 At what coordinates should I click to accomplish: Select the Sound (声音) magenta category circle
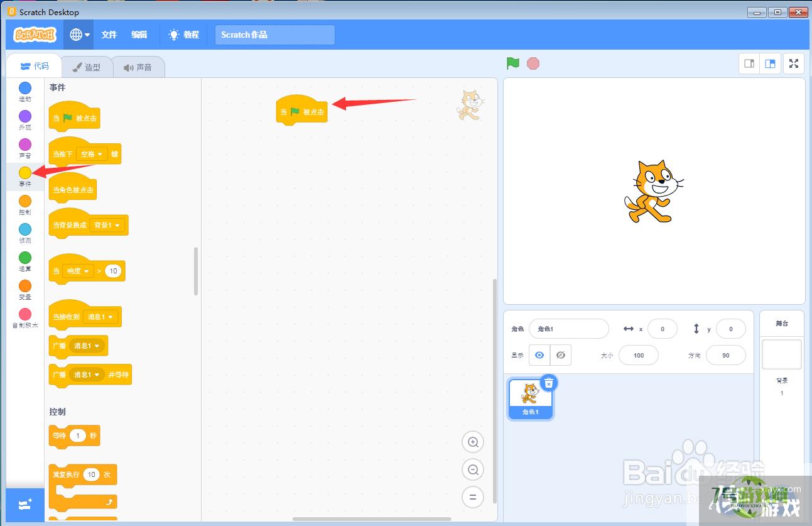[x=25, y=145]
